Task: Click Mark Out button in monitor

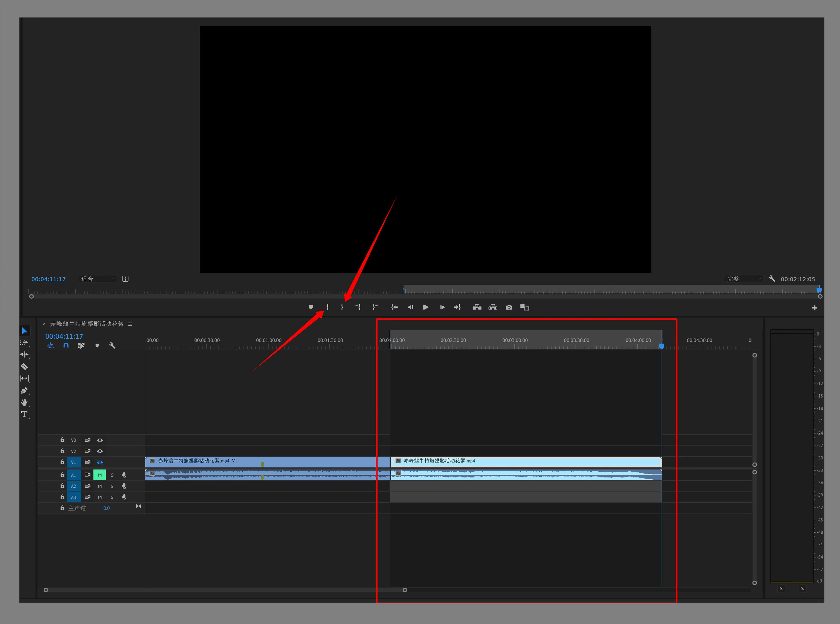Action: [342, 307]
